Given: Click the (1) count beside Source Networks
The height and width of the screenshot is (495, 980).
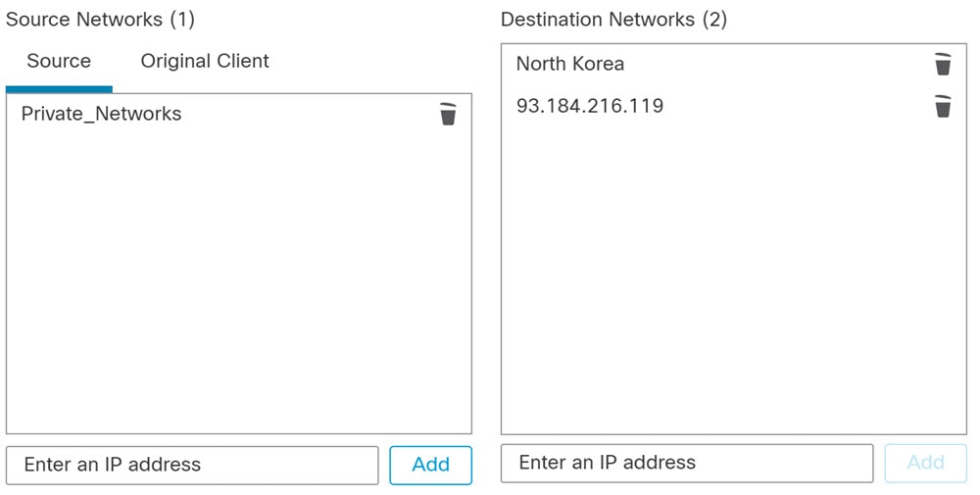Looking at the screenshot, I should 182,20.
